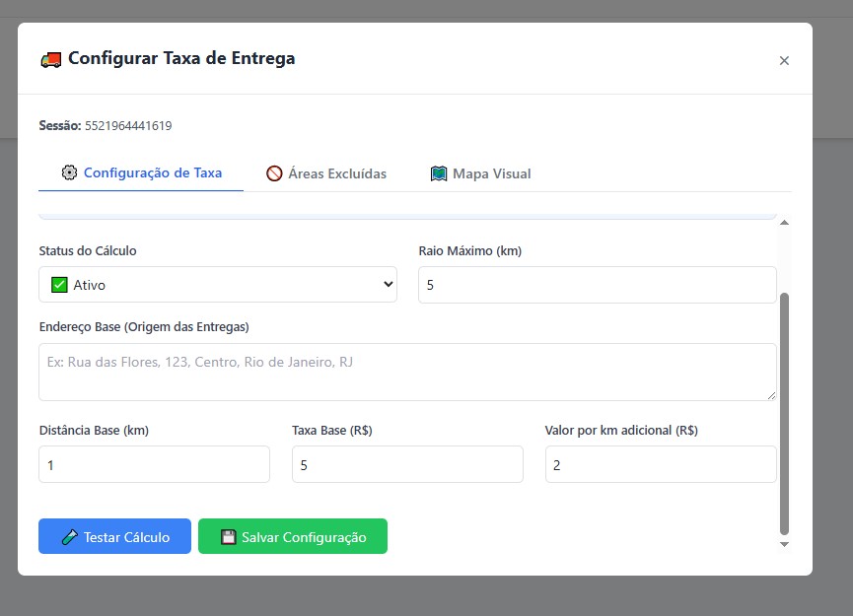Viewport: 853px width, 616px height.
Task: Open the Status do Cálculo dropdown
Action: [217, 285]
